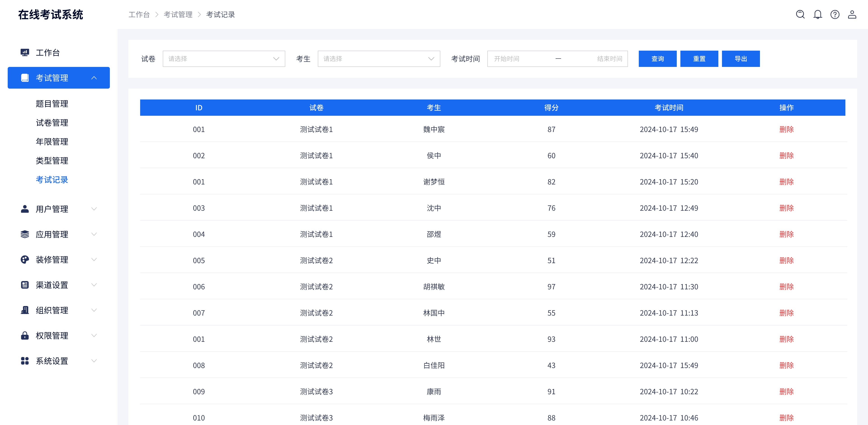Viewport: 868px width, 425px height.
Task: Select the 工作台 dashboard icon in sidebar
Action: pos(25,53)
